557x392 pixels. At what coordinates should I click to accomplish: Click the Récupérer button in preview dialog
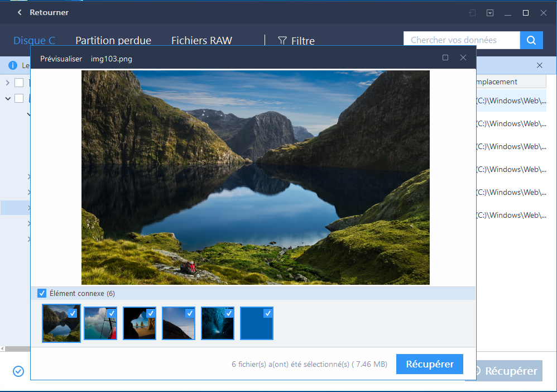(x=430, y=364)
